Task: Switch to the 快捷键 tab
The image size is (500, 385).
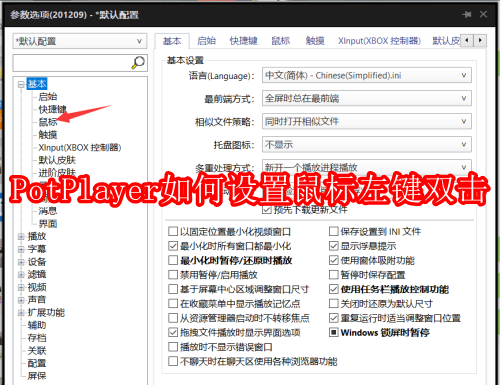Action: click(x=244, y=41)
